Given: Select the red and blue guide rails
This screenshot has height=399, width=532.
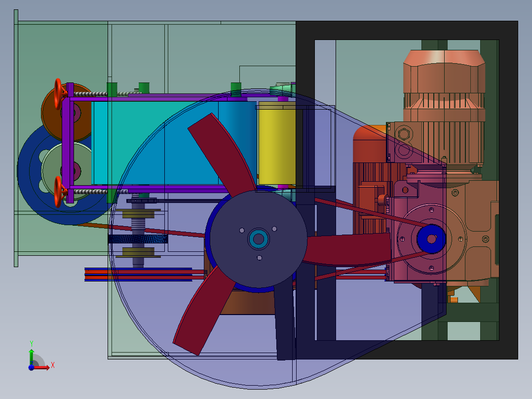Looking at the screenshot, I should (x=138, y=275).
